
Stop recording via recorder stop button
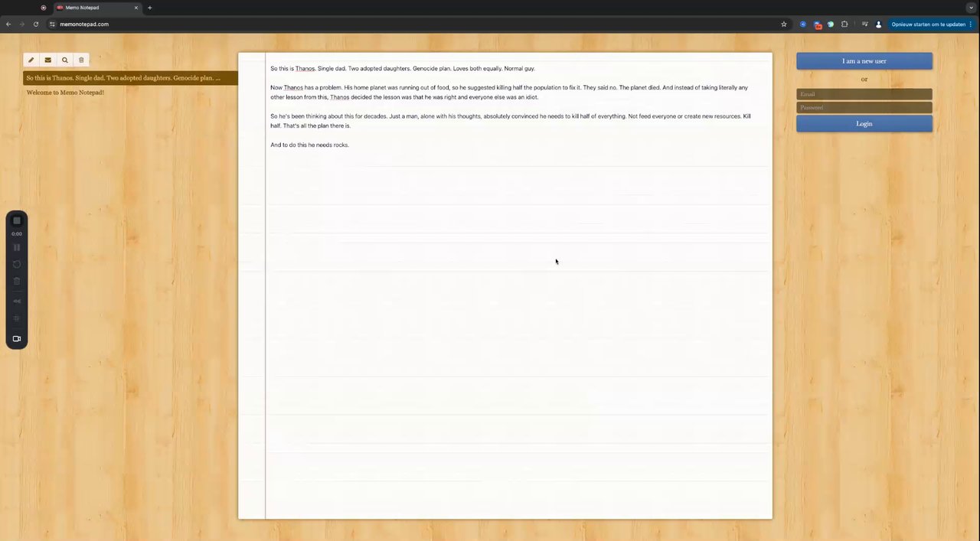pyautogui.click(x=17, y=220)
